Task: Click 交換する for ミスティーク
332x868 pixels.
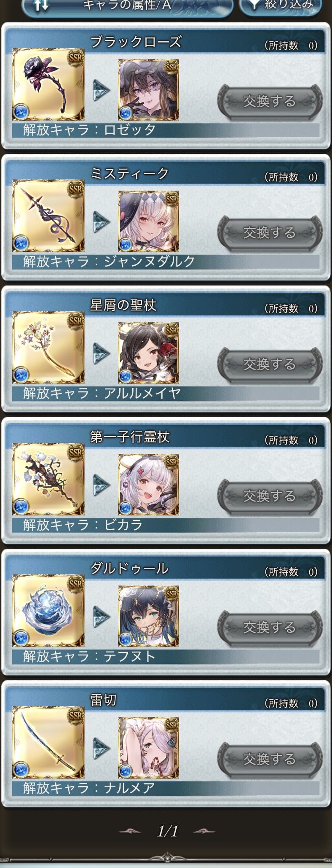Action: [x=270, y=233]
